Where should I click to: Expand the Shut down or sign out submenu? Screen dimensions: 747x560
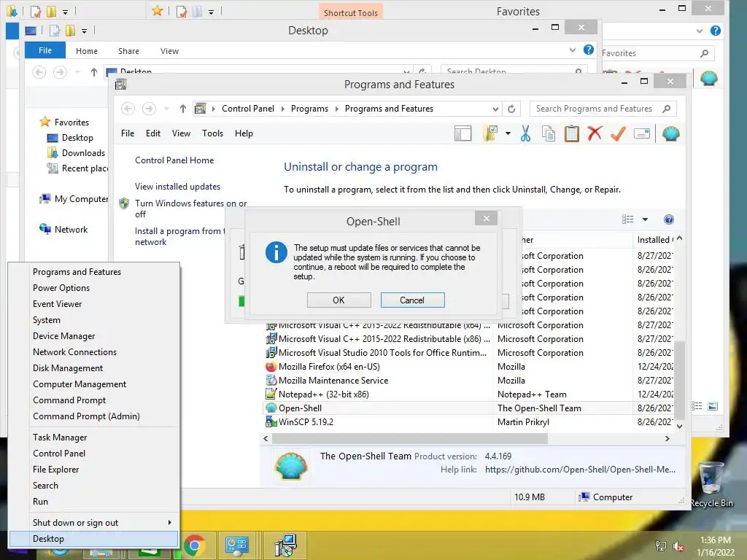coord(94,522)
